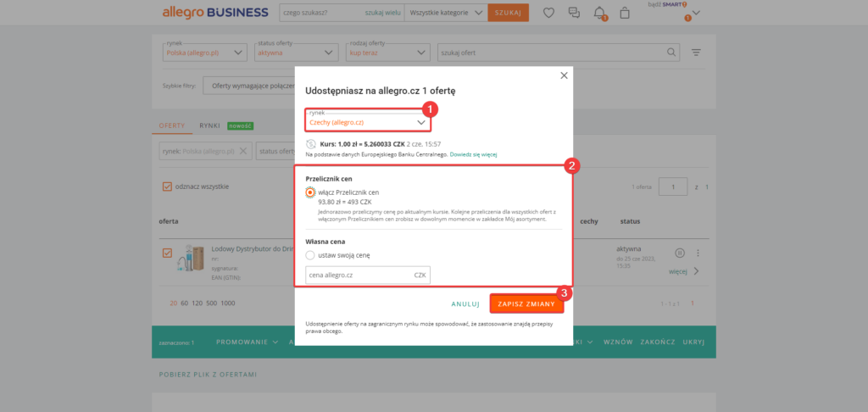
Task: Expand więcej details for the offer
Action: coord(684,271)
